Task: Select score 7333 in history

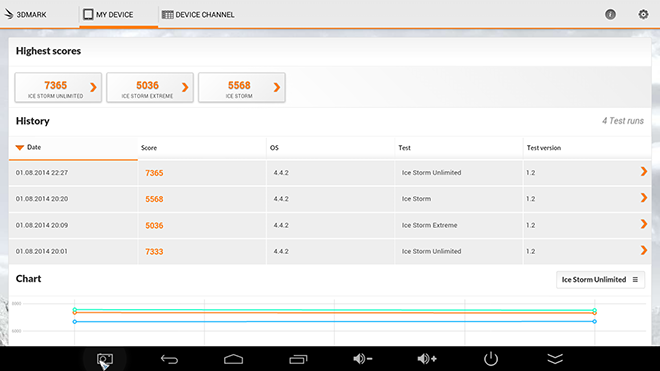Action: (154, 252)
